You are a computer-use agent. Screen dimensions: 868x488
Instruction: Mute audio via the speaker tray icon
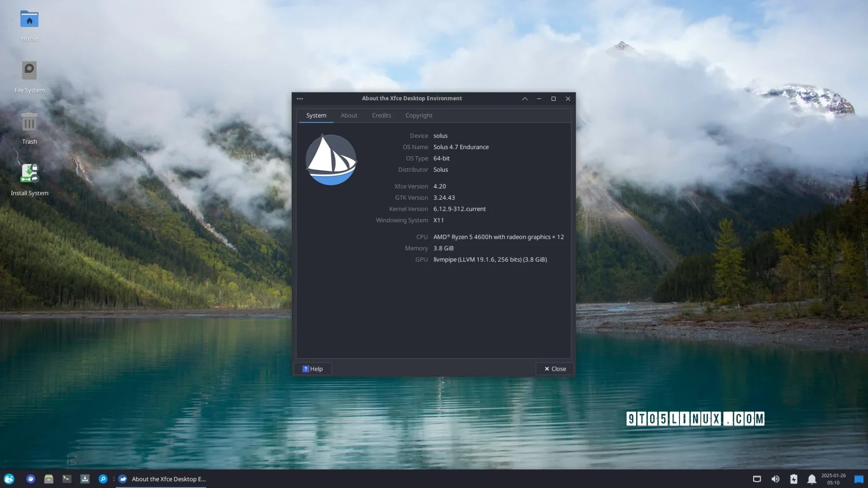click(x=776, y=479)
